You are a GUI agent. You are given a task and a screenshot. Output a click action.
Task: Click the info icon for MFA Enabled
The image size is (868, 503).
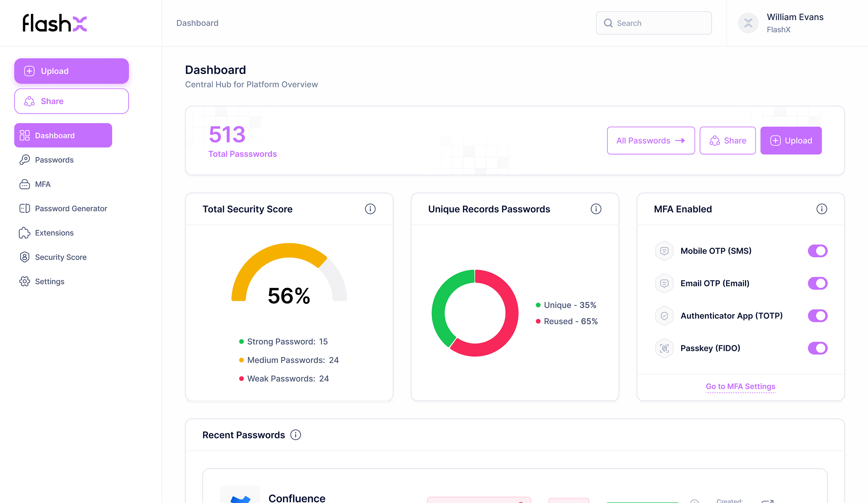tap(822, 209)
